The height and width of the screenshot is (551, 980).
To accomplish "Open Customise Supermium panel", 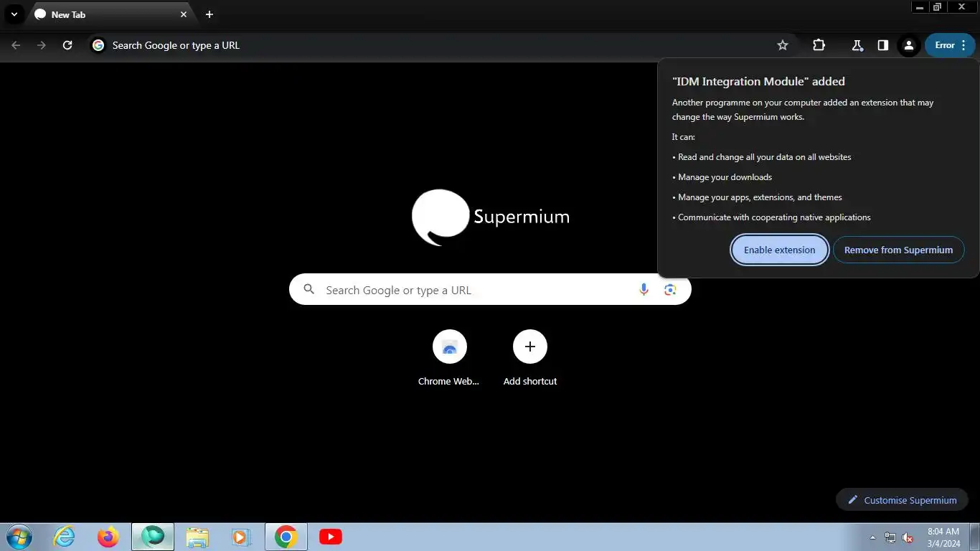I will (x=902, y=500).
